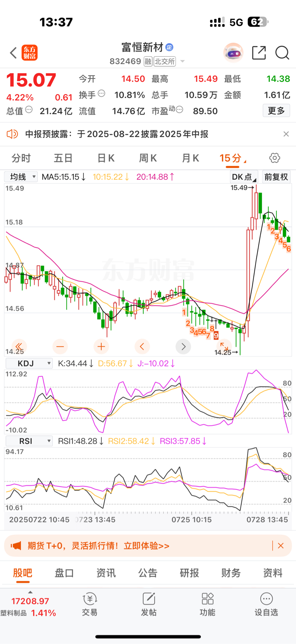Tap the current price 15.07

point(31,80)
